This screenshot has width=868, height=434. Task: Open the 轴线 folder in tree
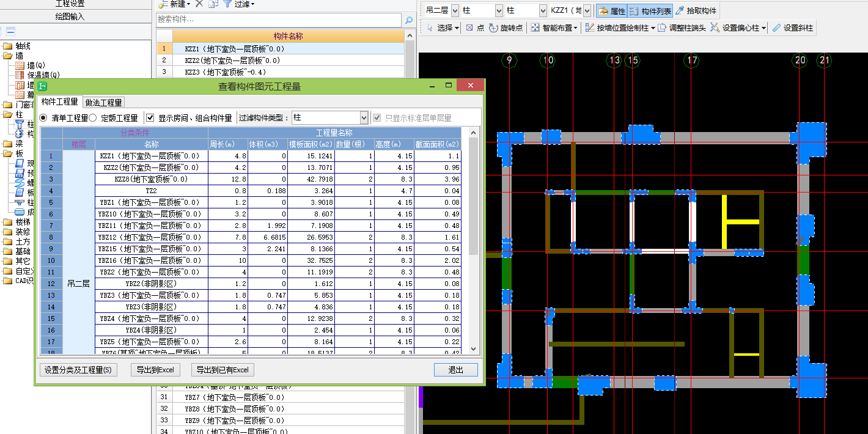point(17,46)
